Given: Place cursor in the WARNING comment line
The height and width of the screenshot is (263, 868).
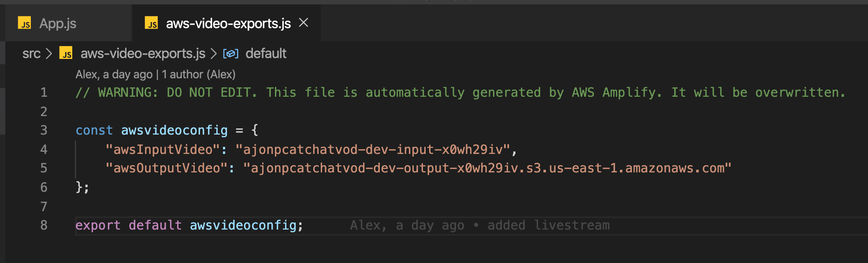Looking at the screenshot, I should [x=460, y=92].
